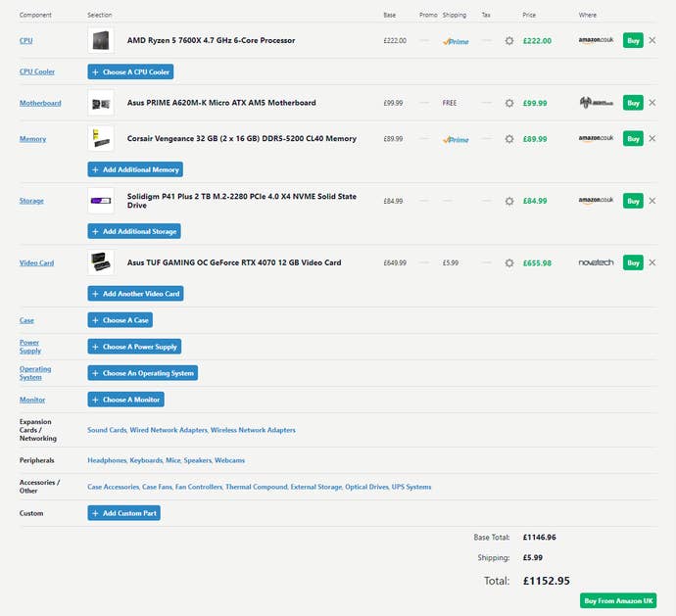This screenshot has width=676, height=616.
Task: Open the Storage component link
Action: tap(31, 201)
